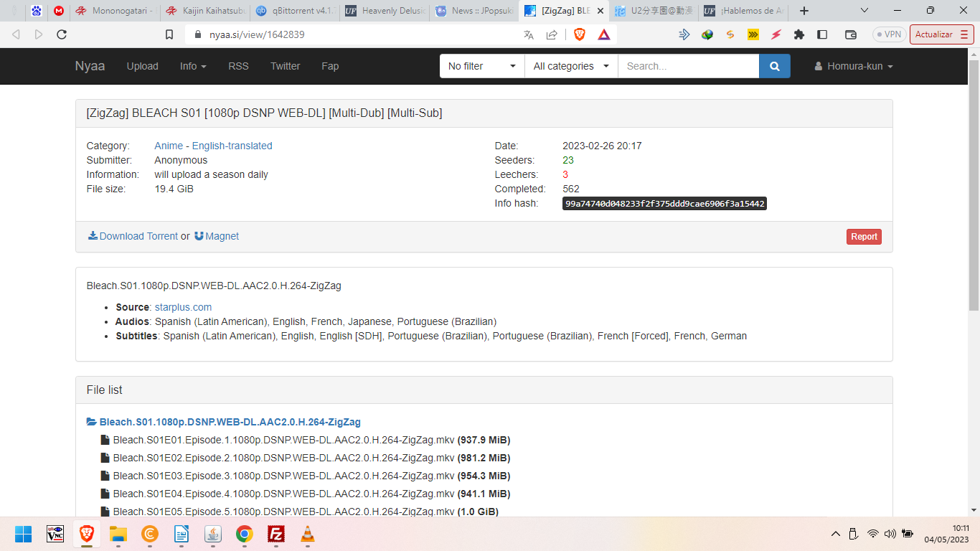
Task: Click the VPN button in the toolbar
Action: pos(889,34)
